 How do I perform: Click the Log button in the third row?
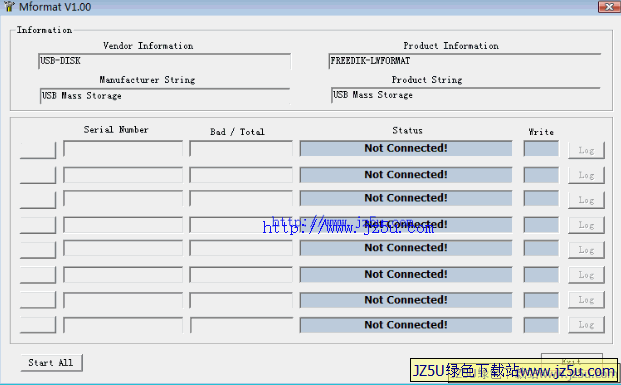(x=586, y=200)
